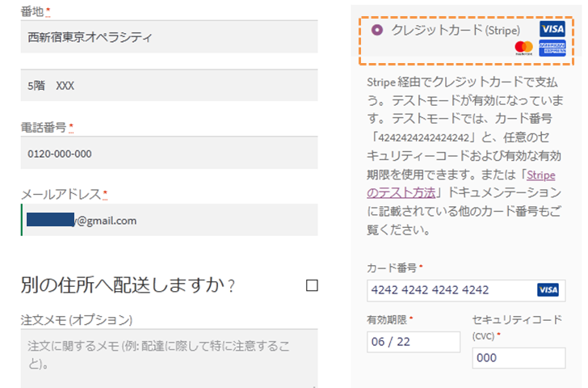The image size is (588, 388).
Task: Click the American Express logo icon
Action: 552,48
